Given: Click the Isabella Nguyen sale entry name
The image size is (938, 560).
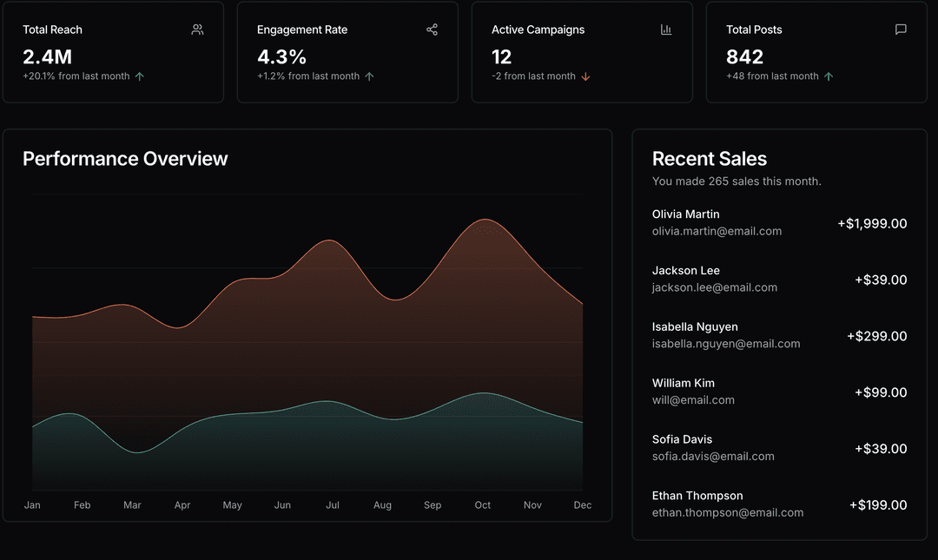Looking at the screenshot, I should click(695, 326).
